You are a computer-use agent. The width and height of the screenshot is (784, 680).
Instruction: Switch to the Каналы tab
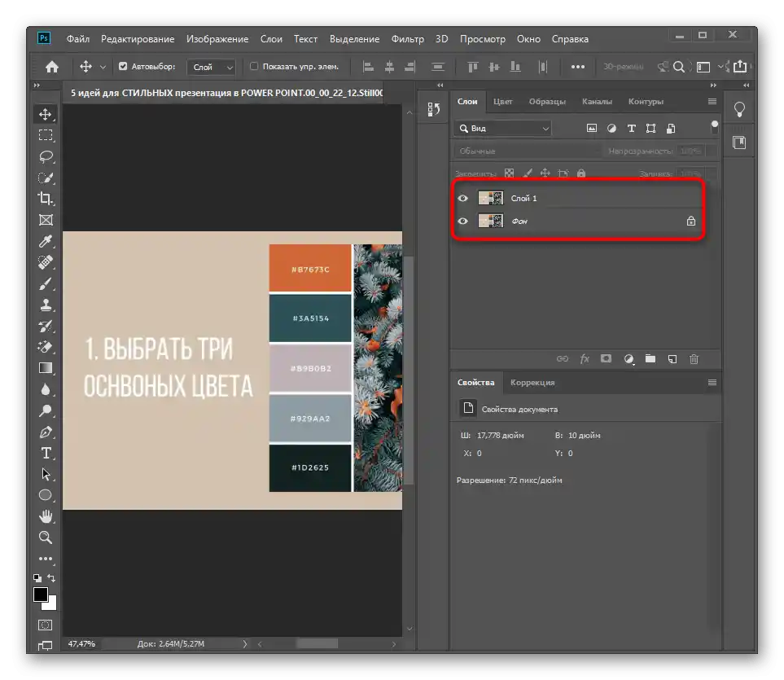click(x=597, y=102)
